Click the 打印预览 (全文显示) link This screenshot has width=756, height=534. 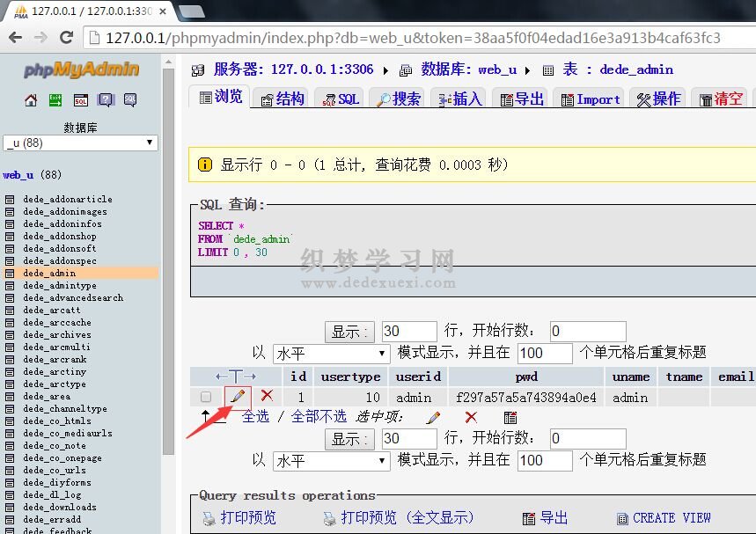tap(407, 518)
